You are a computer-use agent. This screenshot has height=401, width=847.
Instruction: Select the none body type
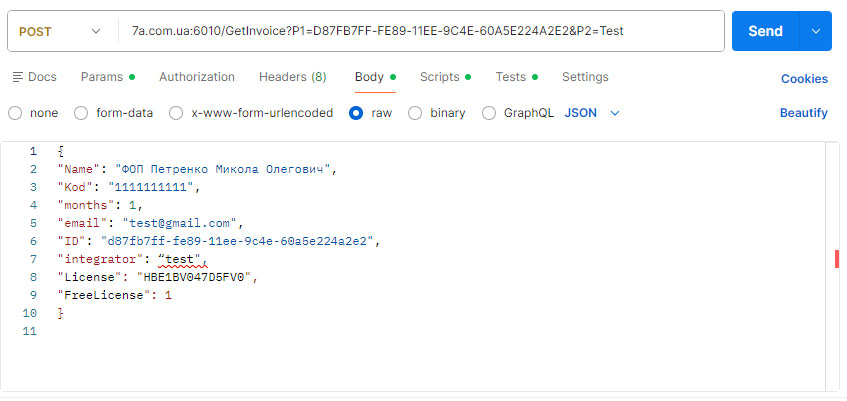click(x=15, y=113)
